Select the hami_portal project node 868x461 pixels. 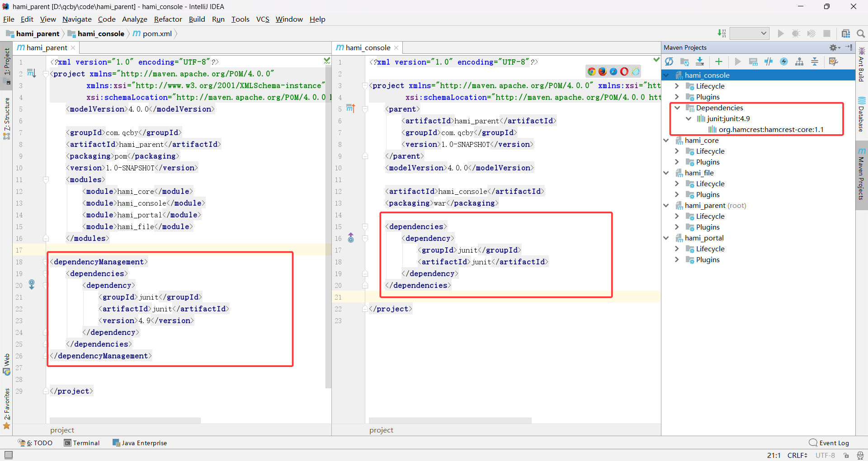pos(704,238)
